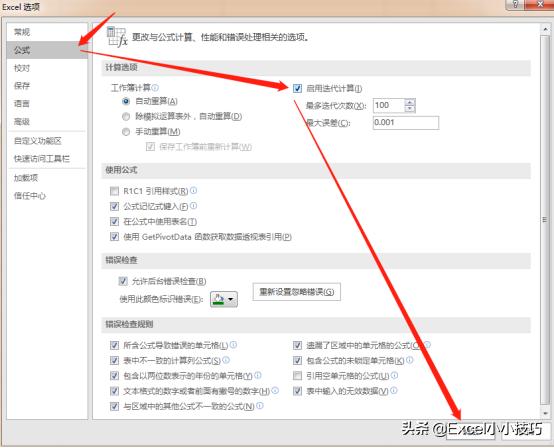Click the vertical scrollbar thumb
554x448 pixels.
[x=545, y=220]
